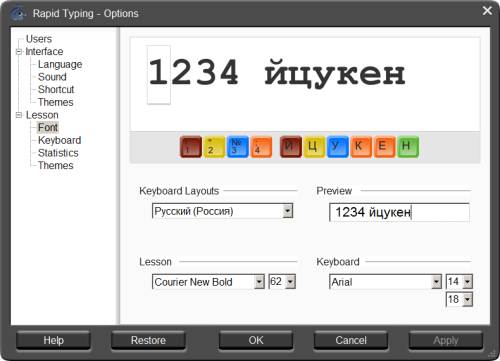Open the Keyboard font size 18 dropdown
The width and height of the screenshot is (500, 361).
click(x=467, y=300)
